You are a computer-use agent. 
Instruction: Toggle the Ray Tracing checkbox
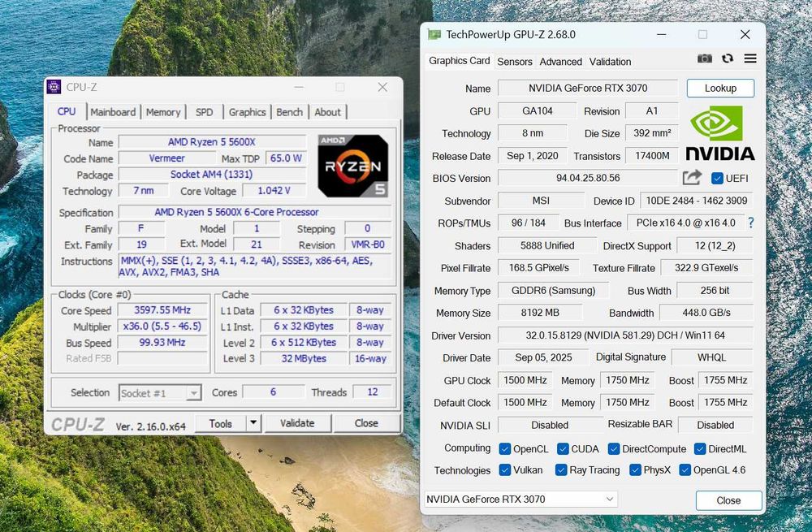click(561, 469)
